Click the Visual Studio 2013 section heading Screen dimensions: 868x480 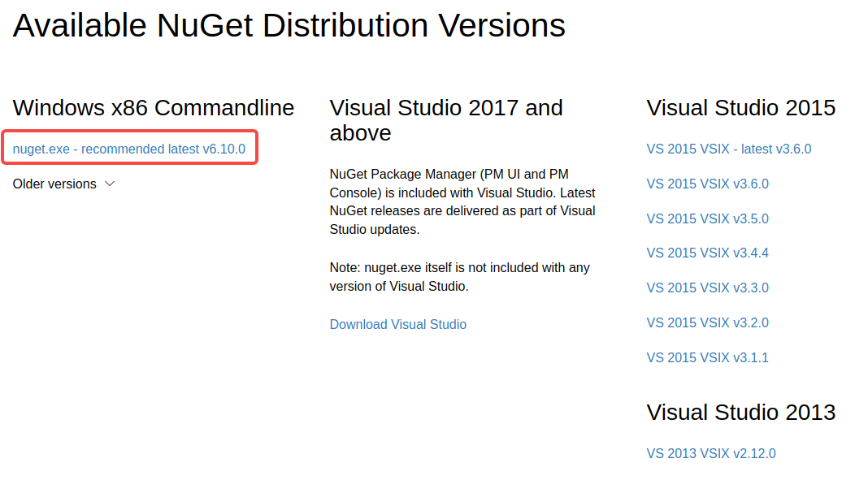(740, 413)
